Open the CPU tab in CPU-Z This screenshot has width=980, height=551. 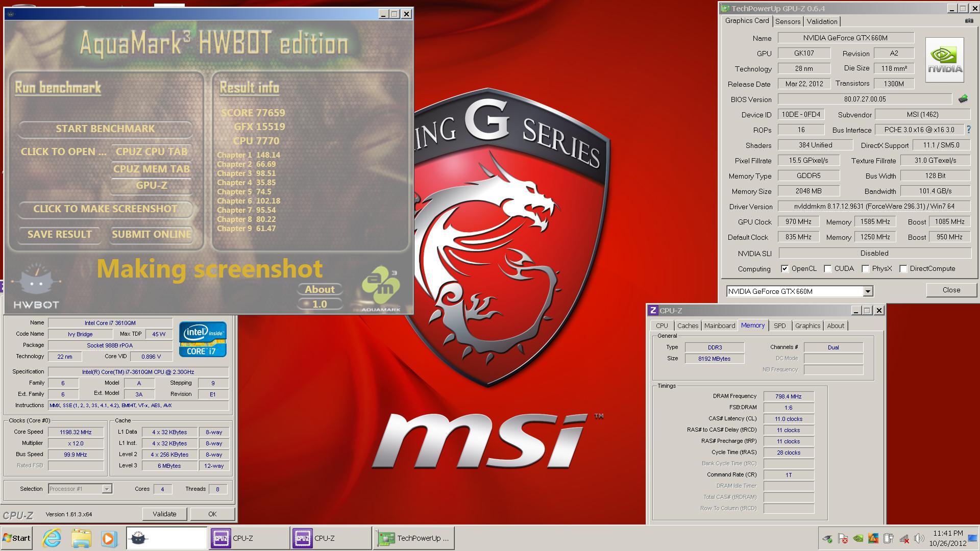(661, 325)
